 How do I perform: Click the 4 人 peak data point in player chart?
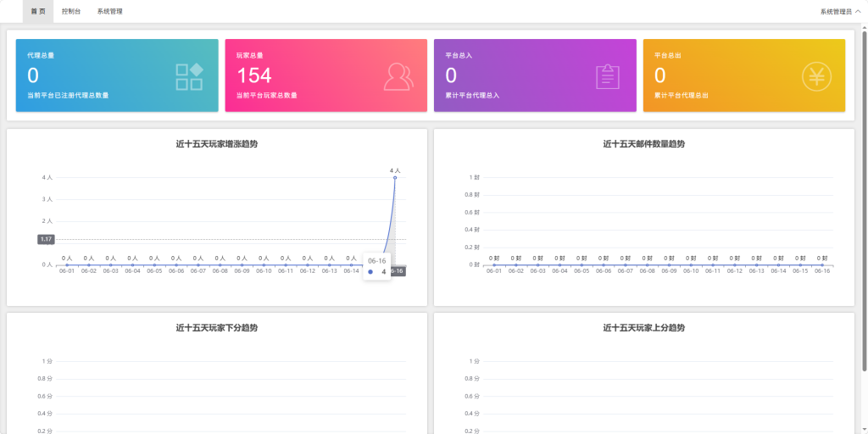point(395,178)
